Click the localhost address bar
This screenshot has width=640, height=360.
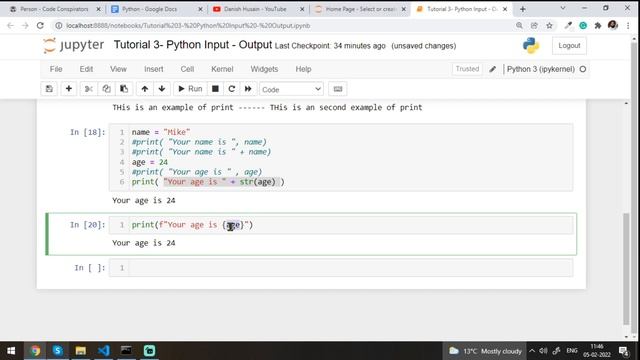tap(282, 25)
